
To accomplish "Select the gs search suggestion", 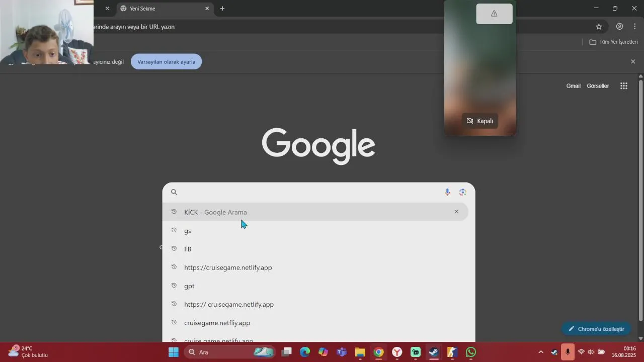I will point(316,230).
